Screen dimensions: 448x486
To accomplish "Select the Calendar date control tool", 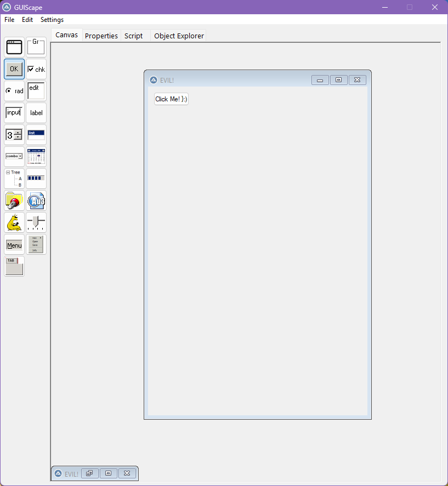I will (x=36, y=157).
